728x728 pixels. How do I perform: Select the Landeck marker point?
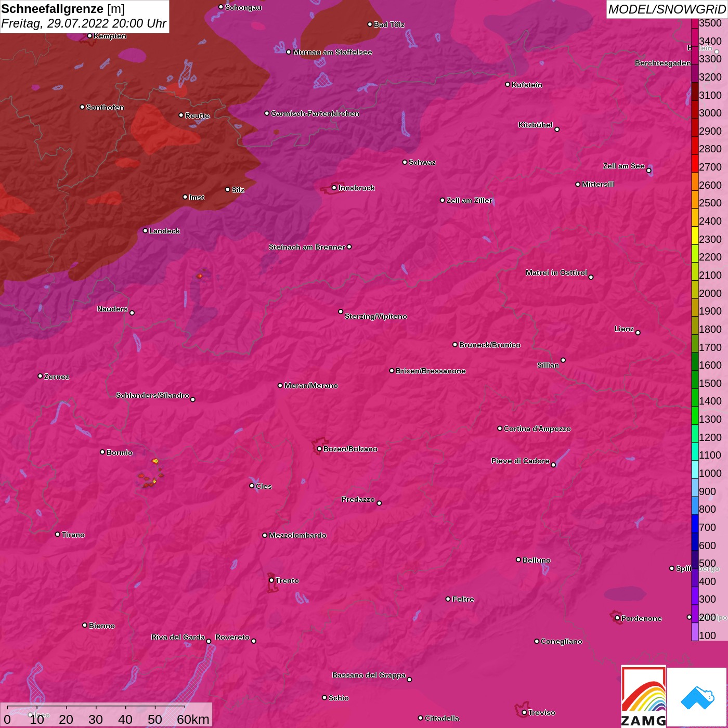[x=145, y=230]
